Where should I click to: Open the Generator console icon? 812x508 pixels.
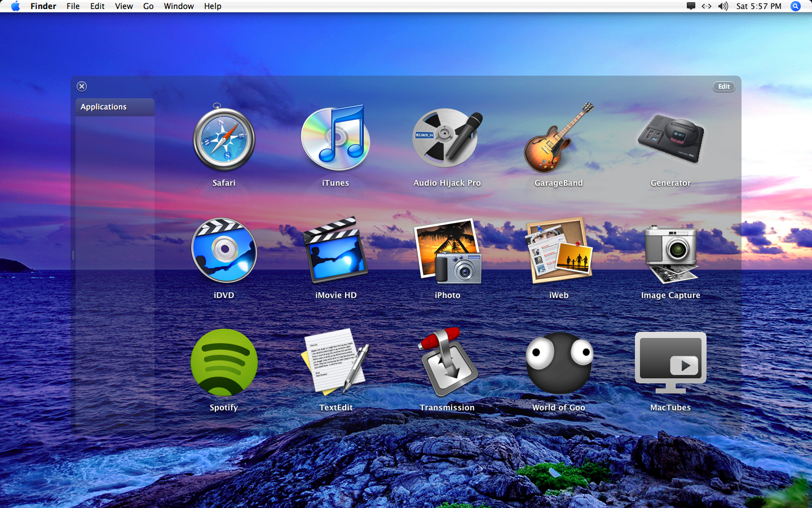point(670,138)
